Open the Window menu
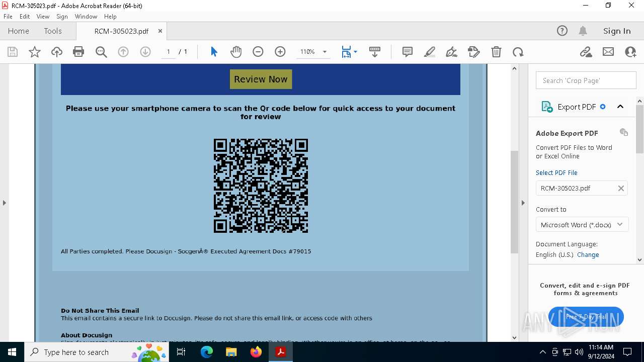Viewport: 644px width, 362px height. pyautogui.click(x=86, y=17)
